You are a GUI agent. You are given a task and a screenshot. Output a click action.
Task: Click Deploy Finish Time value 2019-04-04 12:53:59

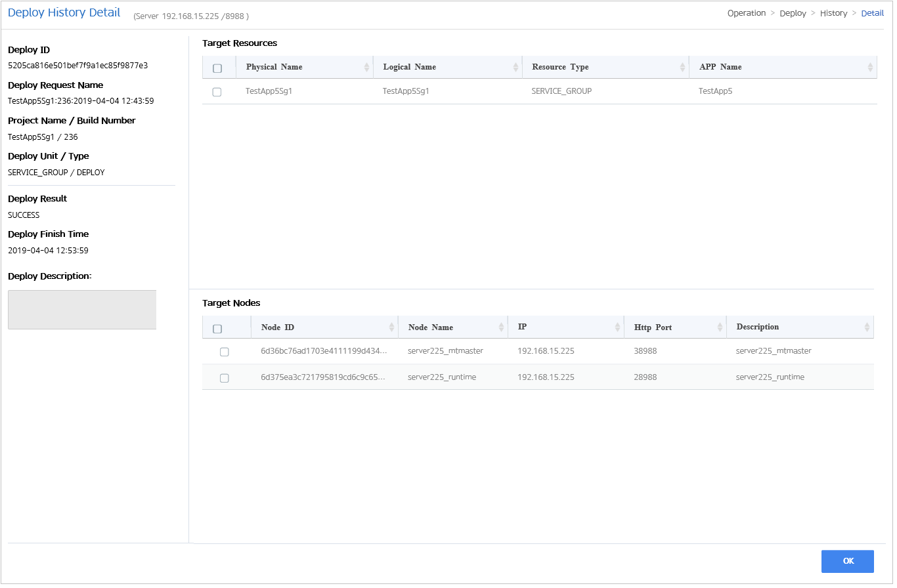48,251
